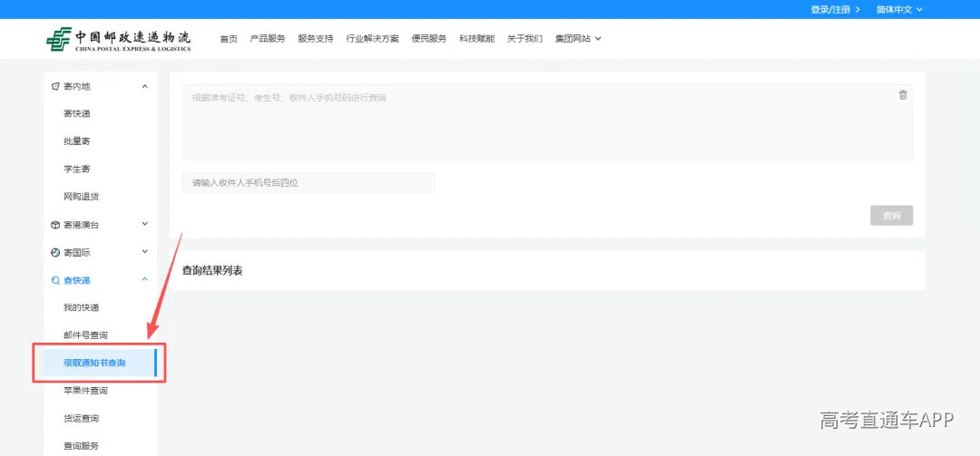Click the 查快递 magnifier icon
The image size is (980, 456).
click(55, 280)
